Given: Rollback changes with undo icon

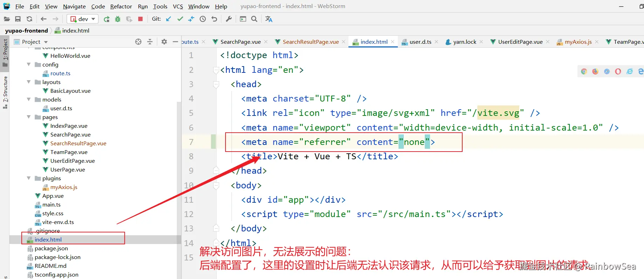Looking at the screenshot, I should 214,19.
